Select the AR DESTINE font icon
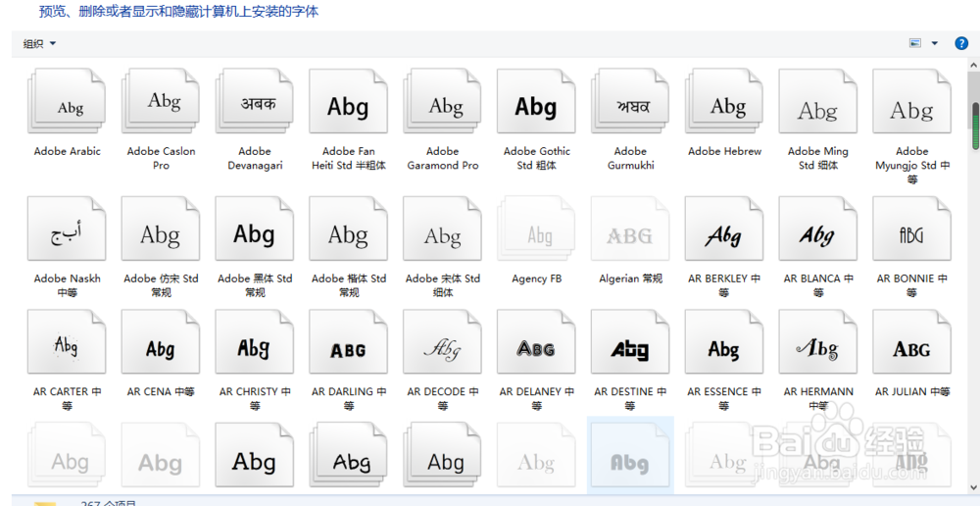The width and height of the screenshot is (980, 506). [x=630, y=342]
